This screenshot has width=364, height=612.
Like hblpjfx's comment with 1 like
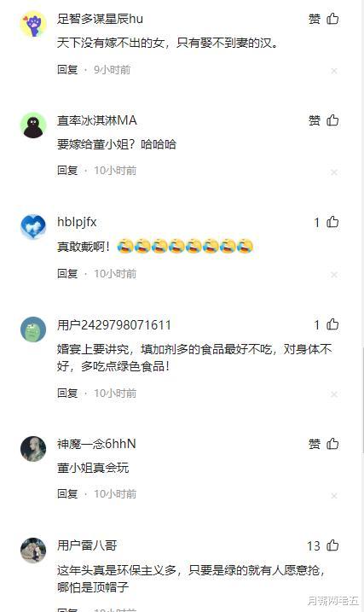(332, 222)
